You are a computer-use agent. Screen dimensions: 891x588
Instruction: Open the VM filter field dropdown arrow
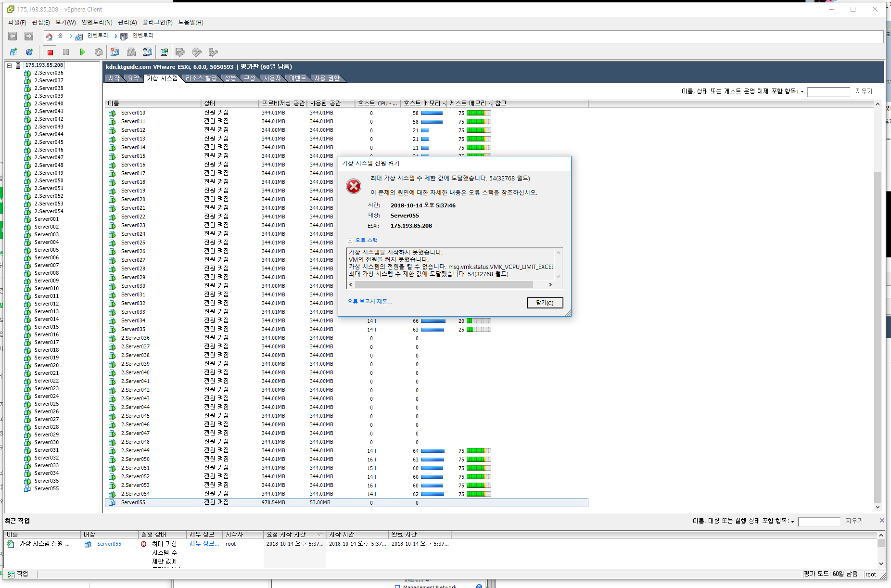802,92
